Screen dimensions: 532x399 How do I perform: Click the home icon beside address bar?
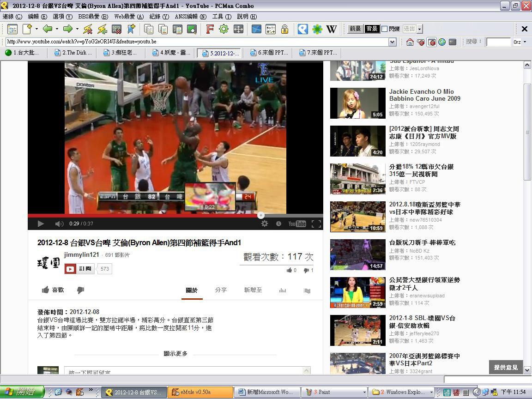click(x=410, y=42)
